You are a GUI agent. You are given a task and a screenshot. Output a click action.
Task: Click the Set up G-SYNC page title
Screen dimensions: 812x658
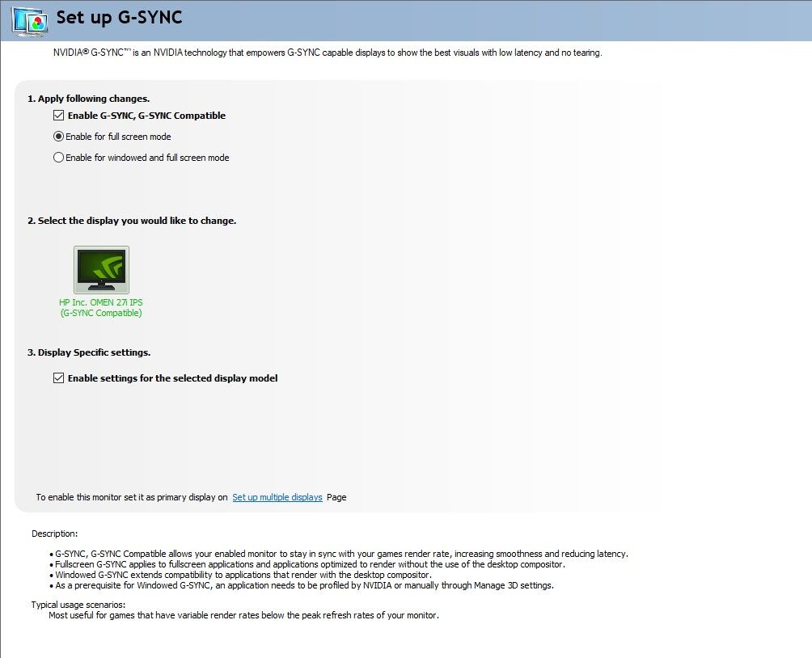click(x=119, y=18)
